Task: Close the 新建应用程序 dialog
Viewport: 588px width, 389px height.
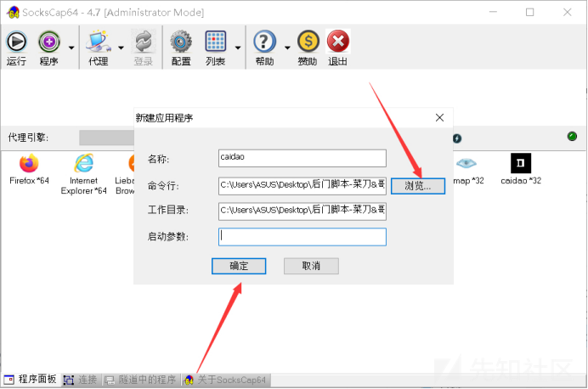Action: (439, 118)
